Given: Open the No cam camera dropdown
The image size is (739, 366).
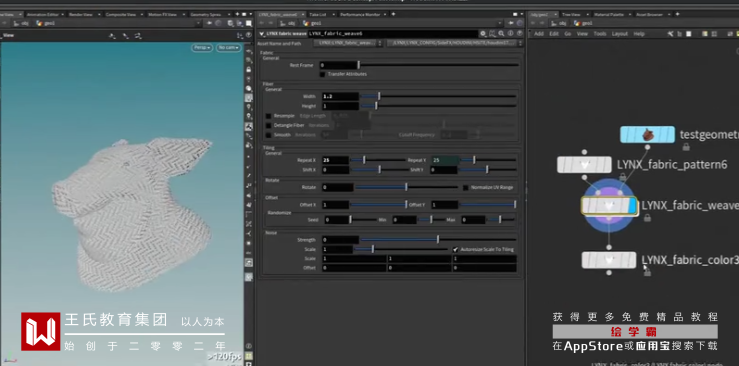Looking at the screenshot, I should pyautogui.click(x=229, y=48).
